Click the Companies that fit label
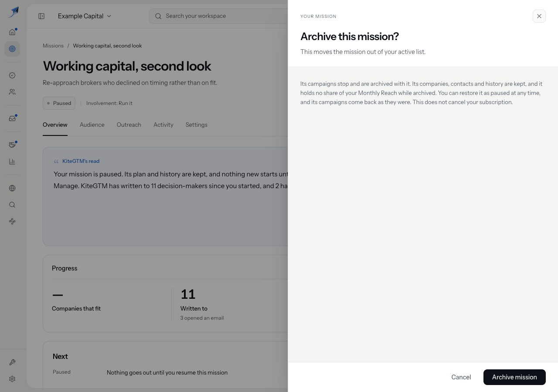Image resolution: width=558 pixels, height=392 pixels. pos(76,308)
